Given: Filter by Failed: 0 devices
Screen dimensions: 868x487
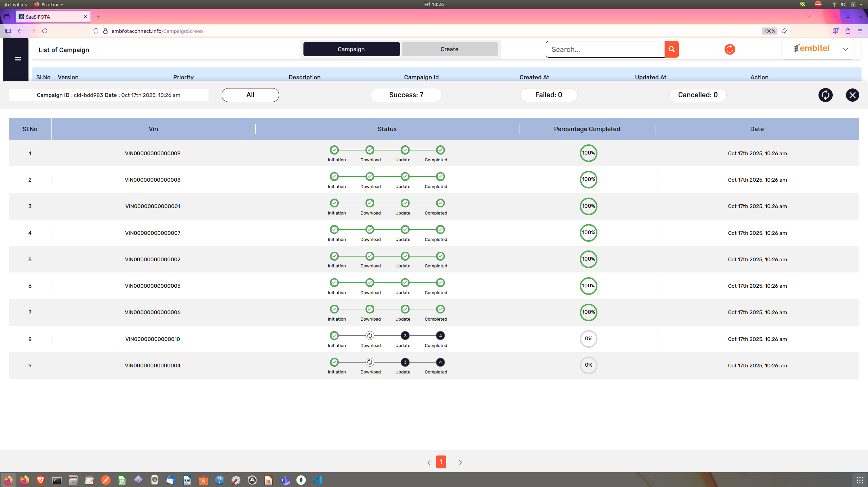Looking at the screenshot, I should 548,95.
